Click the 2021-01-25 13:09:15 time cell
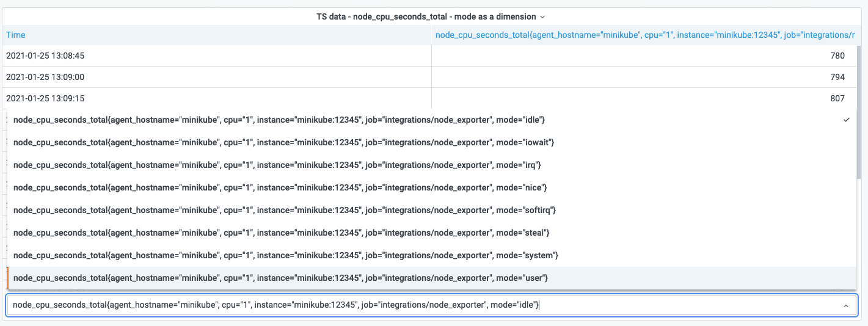The width and height of the screenshot is (868, 326). (x=45, y=98)
